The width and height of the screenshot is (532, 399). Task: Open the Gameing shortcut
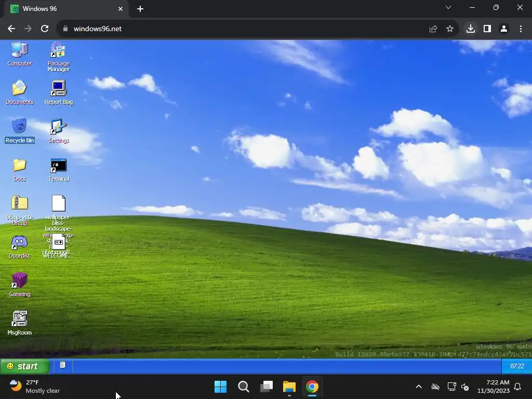pos(20,285)
